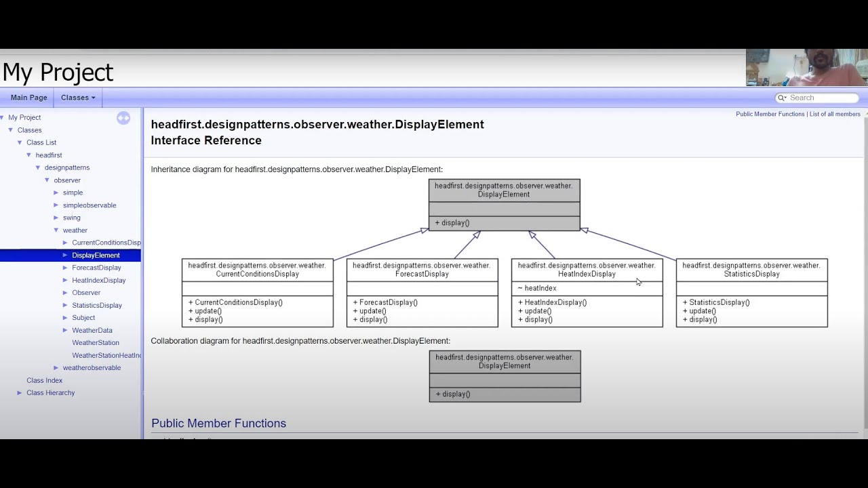
Task: Open WeatherData in sidebar tree
Action: 92,330
